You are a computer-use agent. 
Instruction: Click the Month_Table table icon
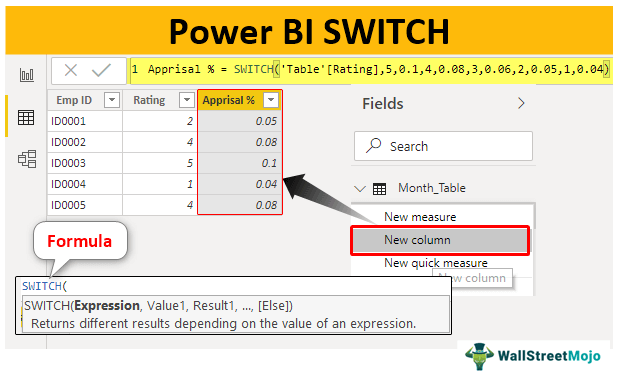379,189
